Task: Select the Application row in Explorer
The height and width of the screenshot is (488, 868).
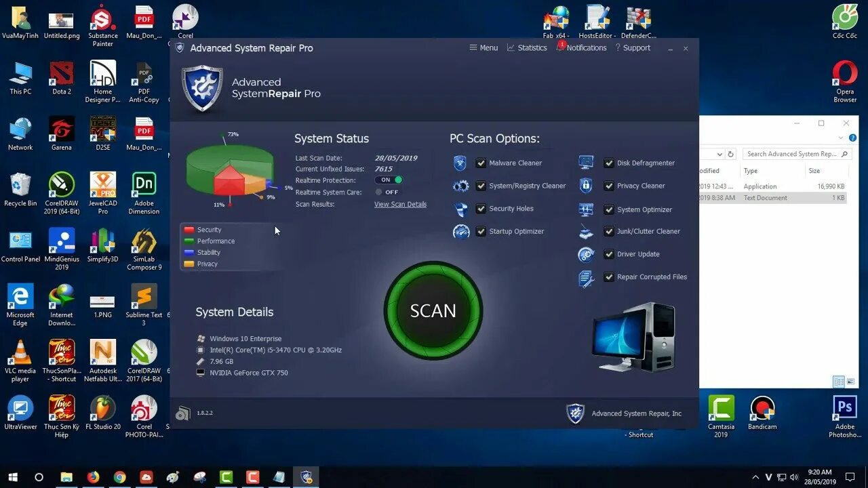Action: pyautogui.click(x=773, y=186)
